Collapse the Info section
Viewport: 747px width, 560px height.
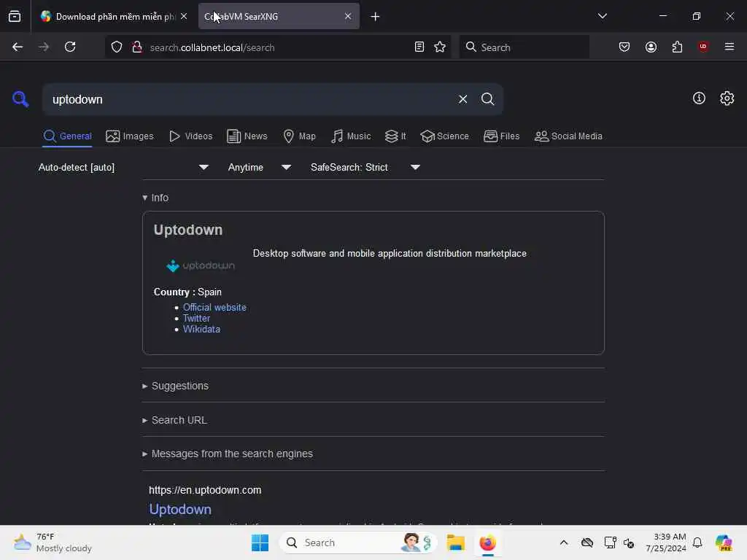pyautogui.click(x=155, y=198)
